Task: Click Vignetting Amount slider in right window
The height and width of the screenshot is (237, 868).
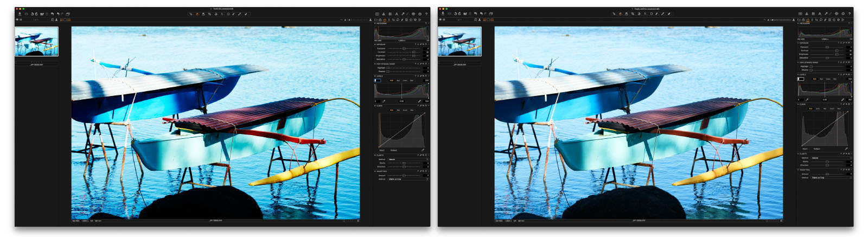Action: tap(827, 174)
